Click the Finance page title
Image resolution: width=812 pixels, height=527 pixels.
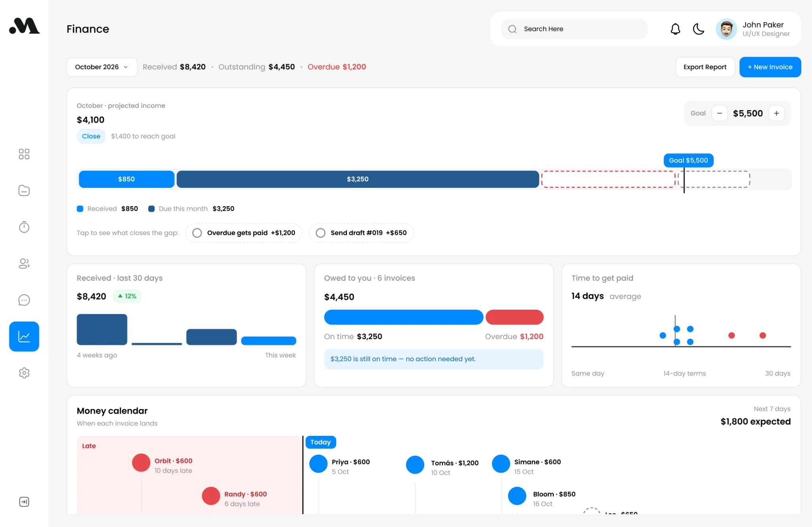point(88,29)
